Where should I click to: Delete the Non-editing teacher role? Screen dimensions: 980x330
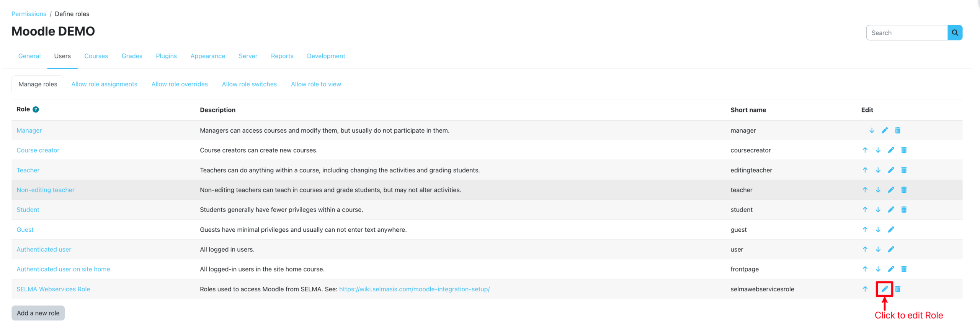tap(904, 190)
